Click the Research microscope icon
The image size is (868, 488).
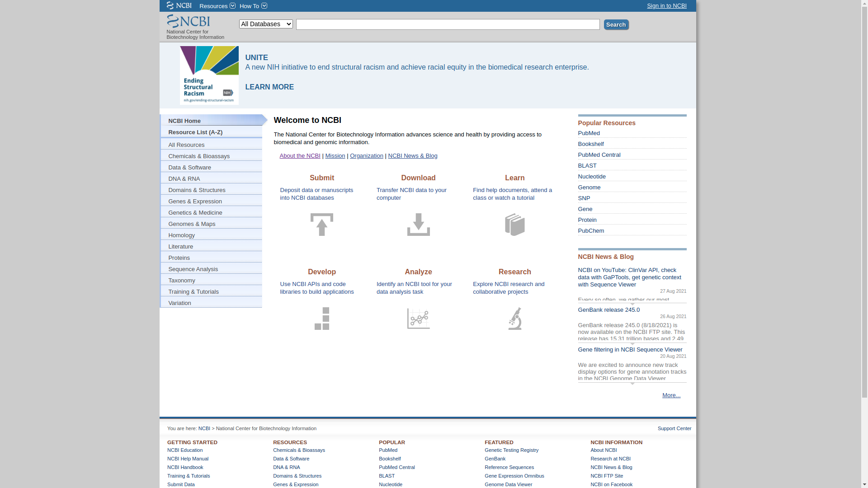click(x=514, y=319)
